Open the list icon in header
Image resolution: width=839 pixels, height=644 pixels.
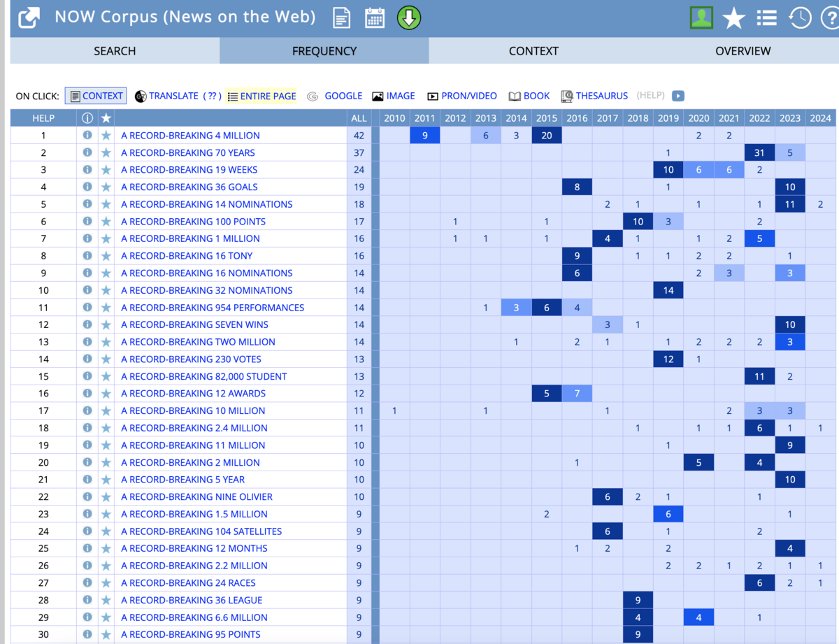point(767,17)
